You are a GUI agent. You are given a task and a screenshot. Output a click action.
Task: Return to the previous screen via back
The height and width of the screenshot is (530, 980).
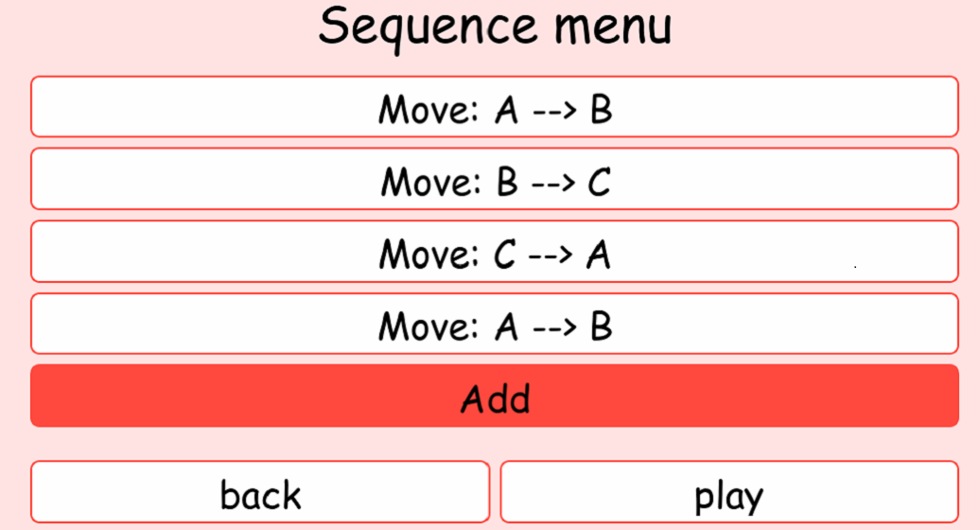pyautogui.click(x=260, y=493)
